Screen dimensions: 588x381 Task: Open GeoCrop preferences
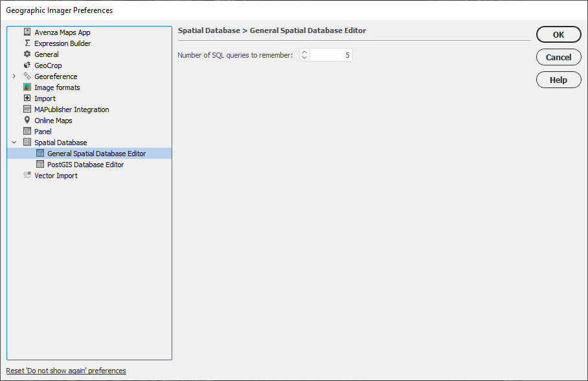[x=48, y=65]
